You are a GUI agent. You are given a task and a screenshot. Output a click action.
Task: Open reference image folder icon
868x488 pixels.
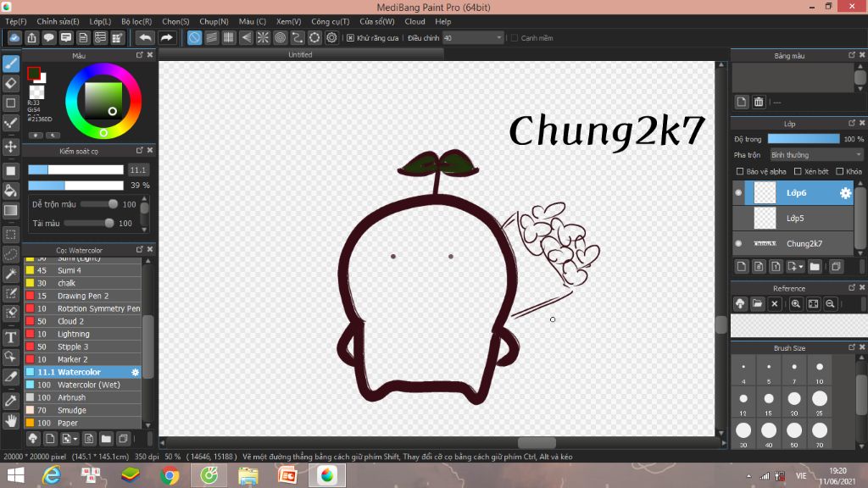pos(757,304)
